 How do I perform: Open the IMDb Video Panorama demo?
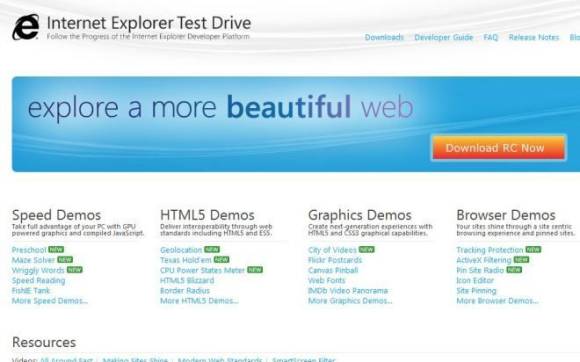coord(348,291)
